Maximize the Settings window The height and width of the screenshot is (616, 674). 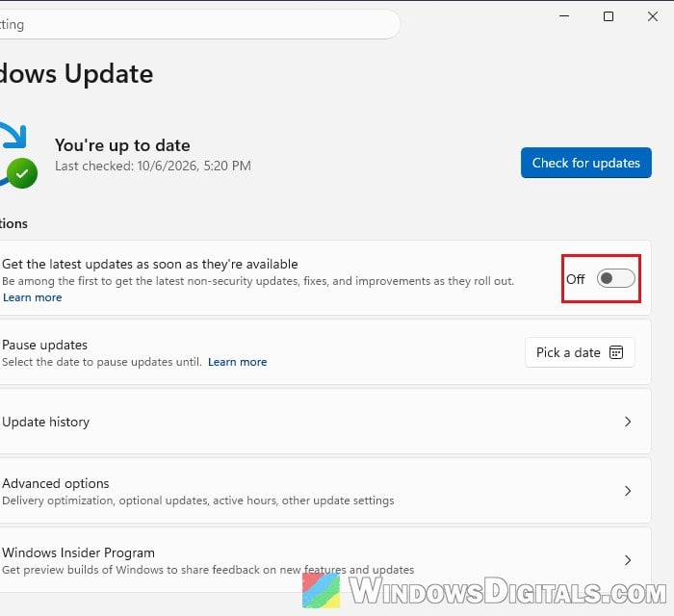(x=609, y=16)
